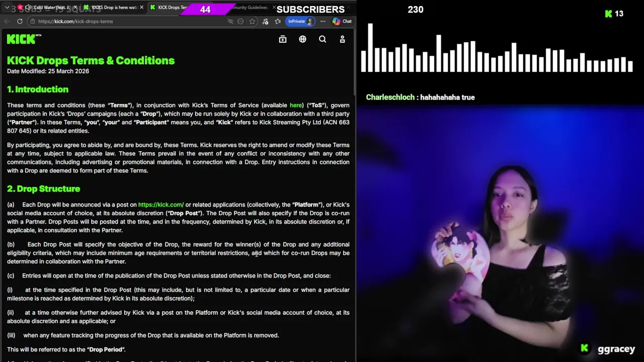Open the tab actions menu chevron

coord(7,8)
